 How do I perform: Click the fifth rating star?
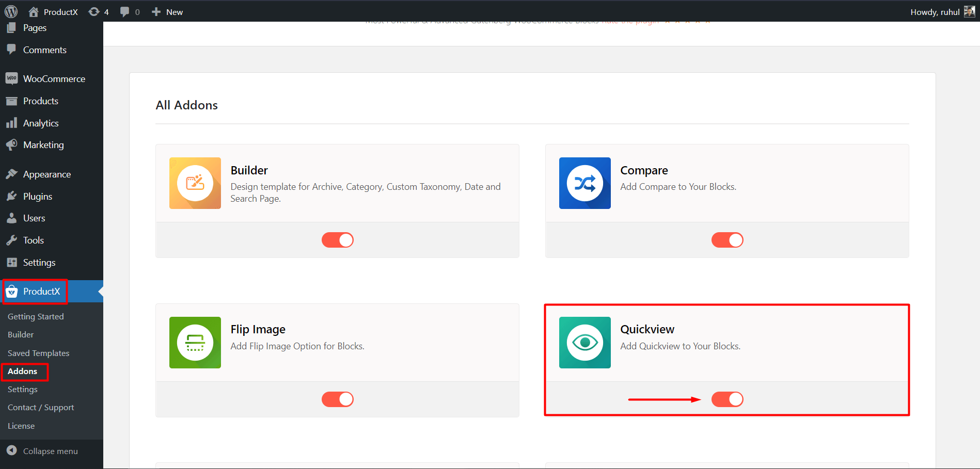(x=708, y=21)
